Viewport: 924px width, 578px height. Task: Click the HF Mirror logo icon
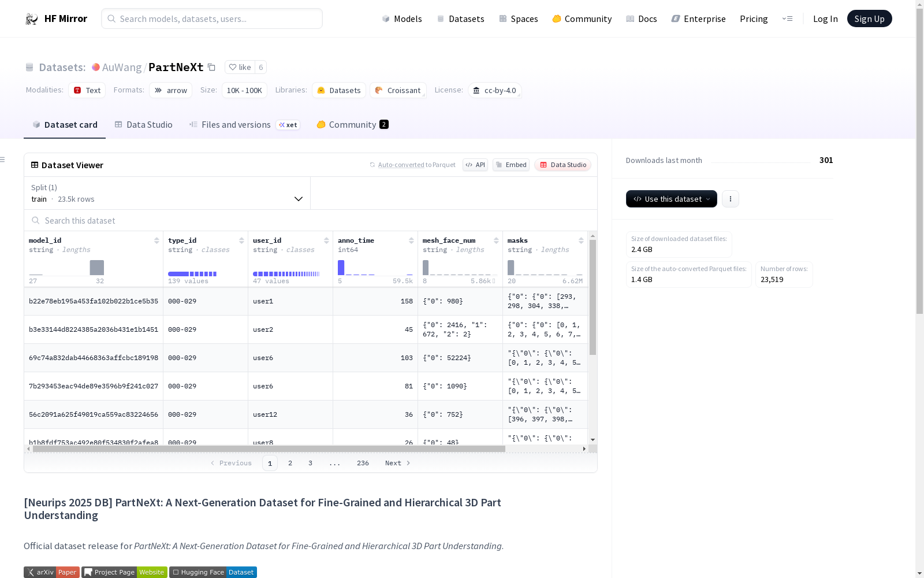31,19
